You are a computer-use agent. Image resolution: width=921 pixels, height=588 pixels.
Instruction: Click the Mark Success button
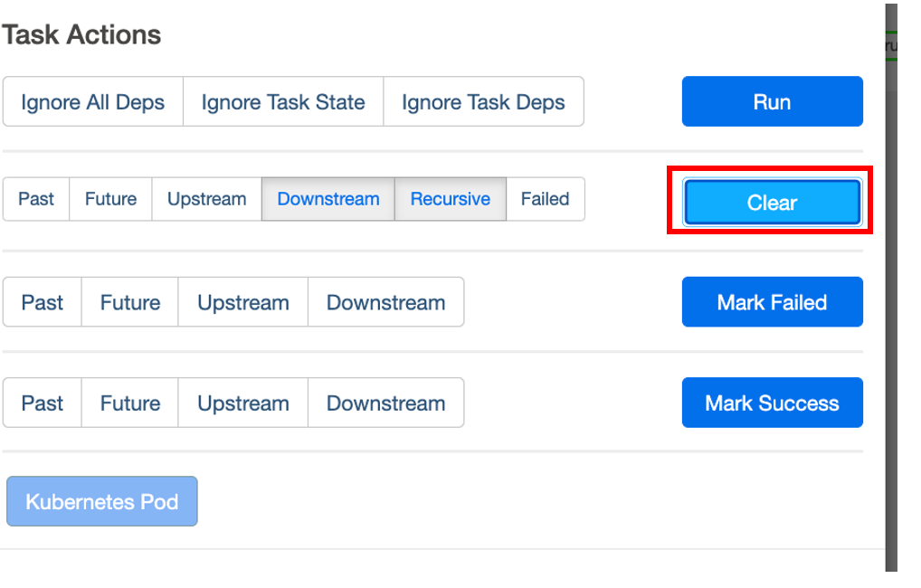772,403
